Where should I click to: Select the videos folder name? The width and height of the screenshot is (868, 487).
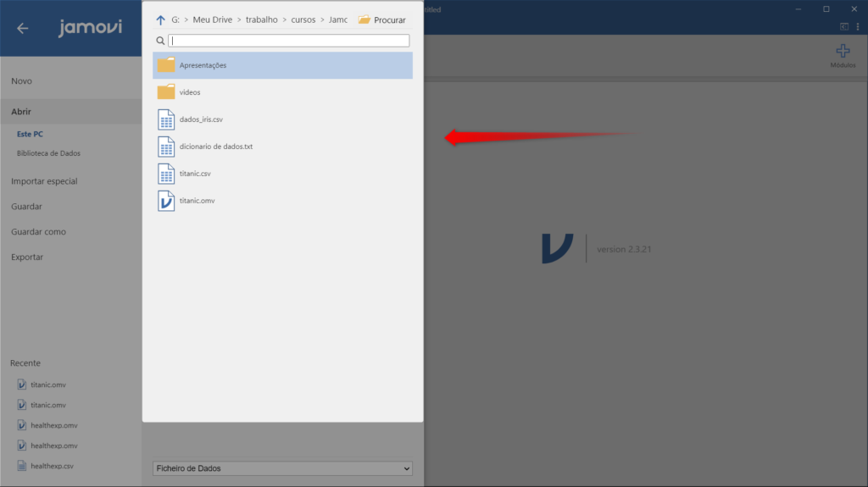[190, 92]
